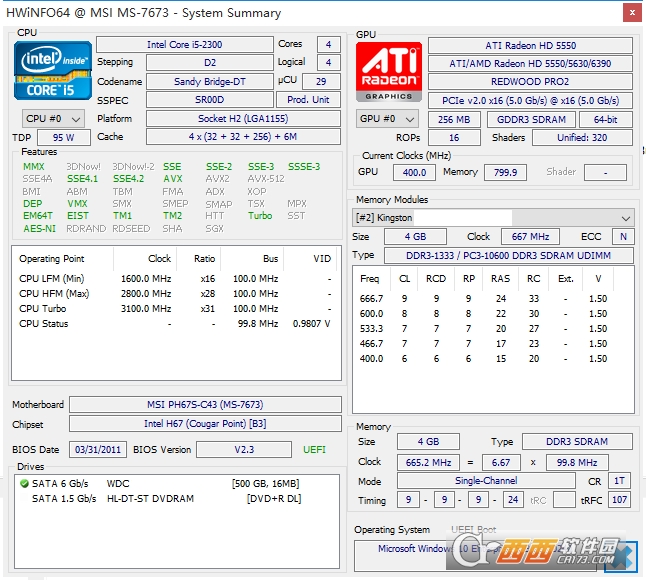Close the System Summary window
This screenshot has height=580, width=646.
click(632, 13)
